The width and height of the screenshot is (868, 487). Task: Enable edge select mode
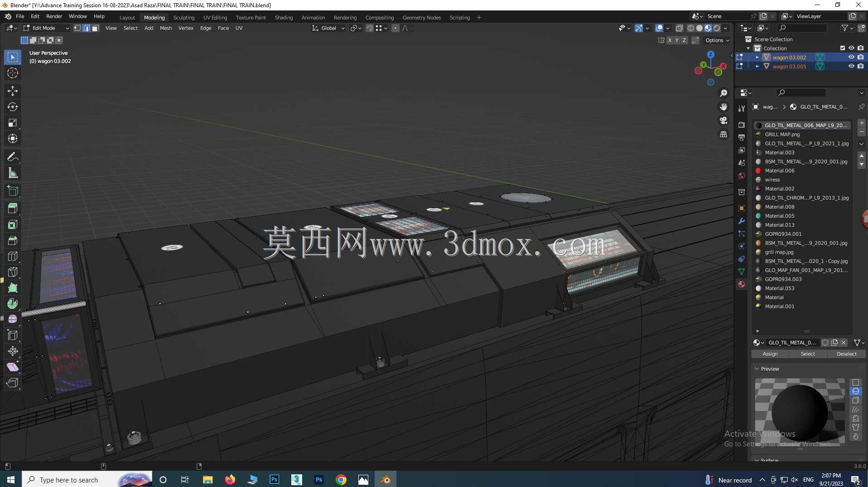coord(87,28)
